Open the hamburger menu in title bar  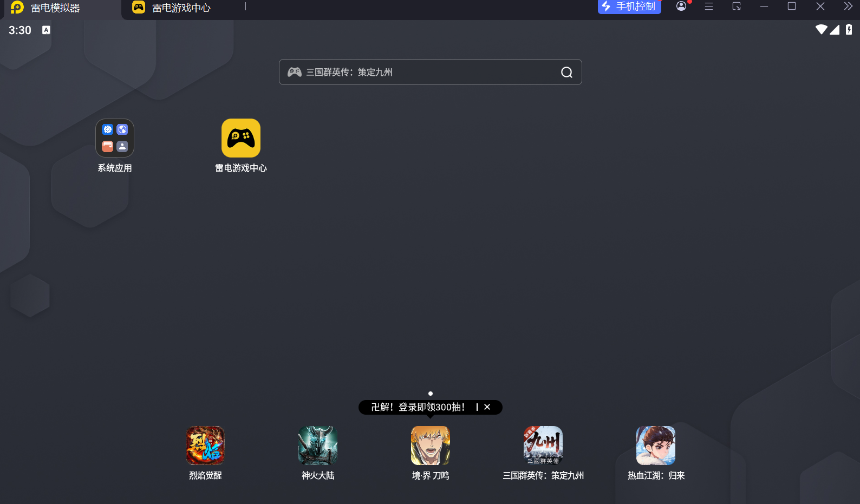709,6
